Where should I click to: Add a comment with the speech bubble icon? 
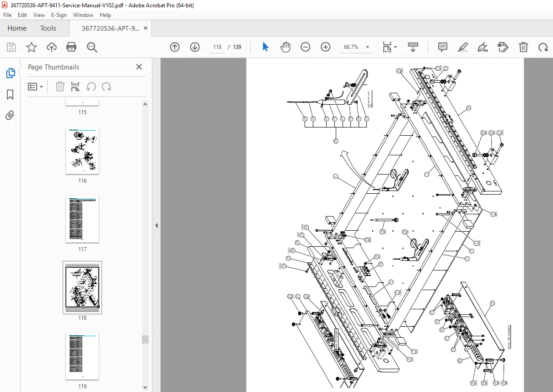coord(442,47)
